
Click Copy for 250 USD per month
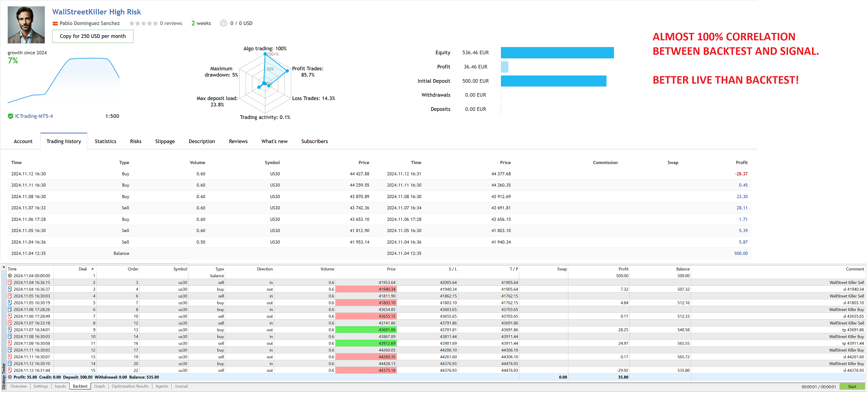pos(93,36)
